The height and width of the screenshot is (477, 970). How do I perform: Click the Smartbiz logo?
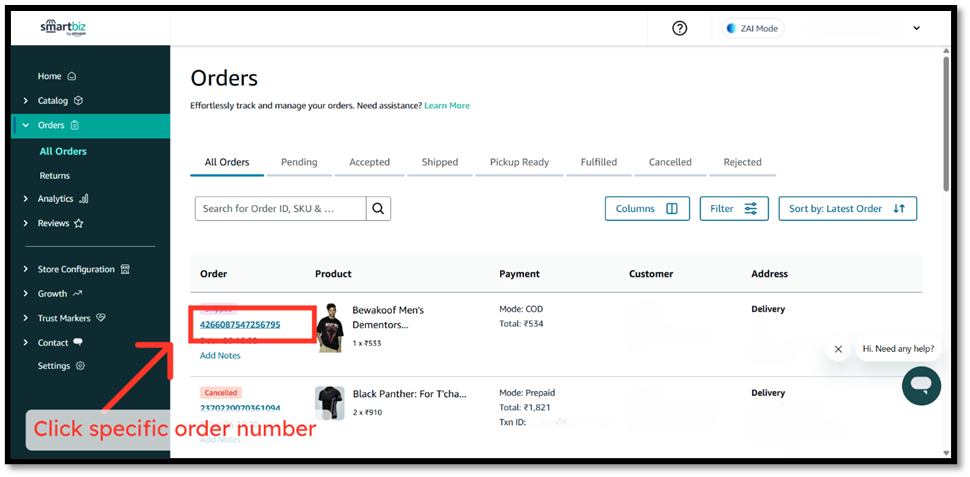click(x=63, y=28)
